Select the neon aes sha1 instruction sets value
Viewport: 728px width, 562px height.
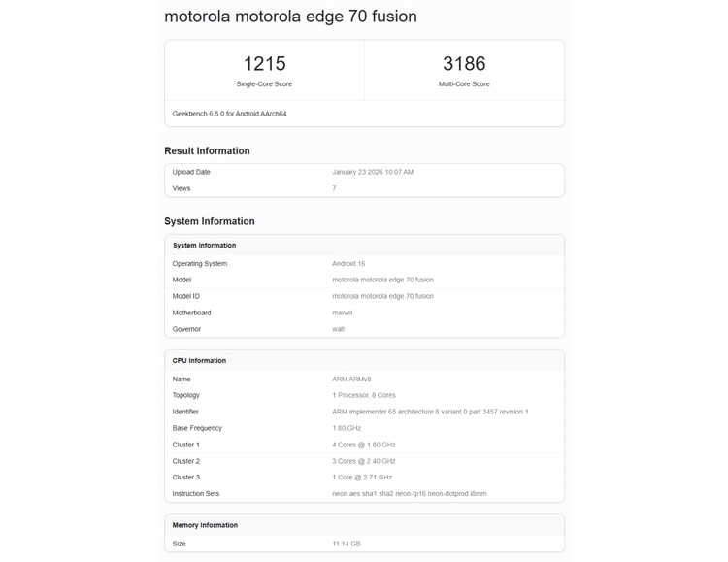410,494
